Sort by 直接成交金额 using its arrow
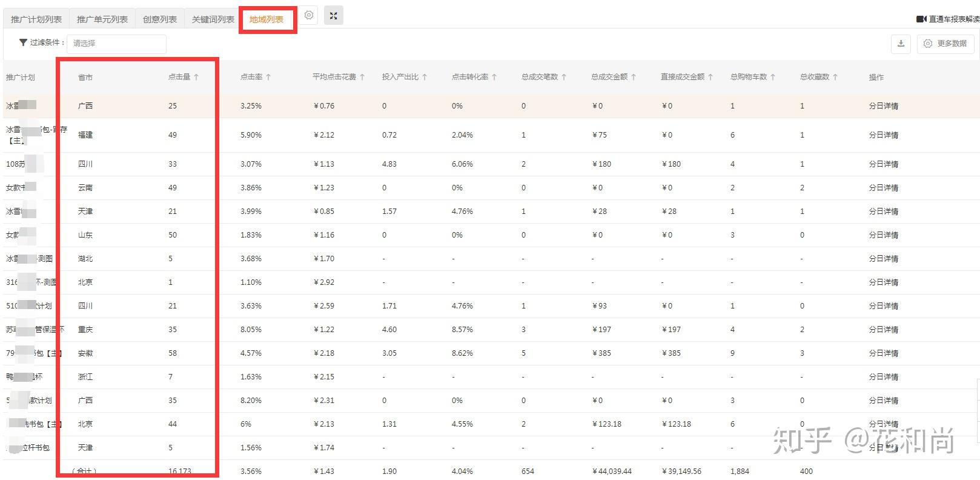Image resolution: width=980 pixels, height=480 pixels. point(710,77)
